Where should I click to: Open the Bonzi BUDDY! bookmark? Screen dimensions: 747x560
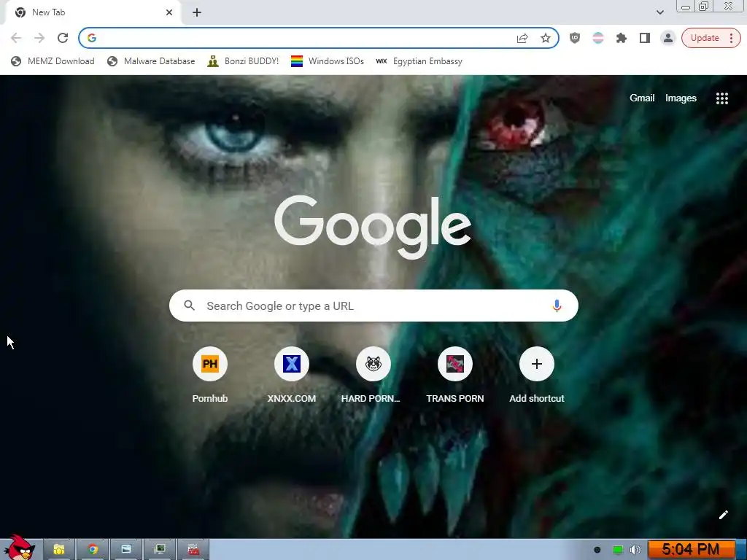243,61
